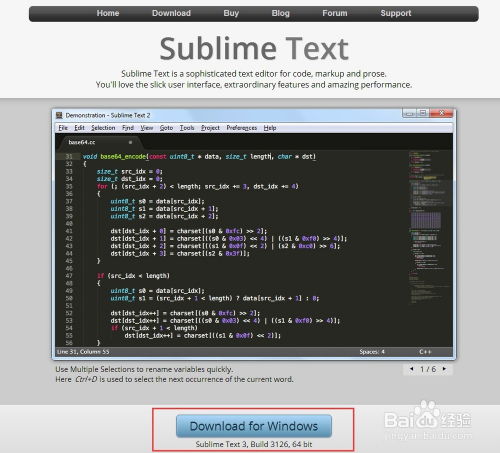Viewport: 500px width, 453px height.
Task: Show next demo slide arrow
Action: coord(444,369)
